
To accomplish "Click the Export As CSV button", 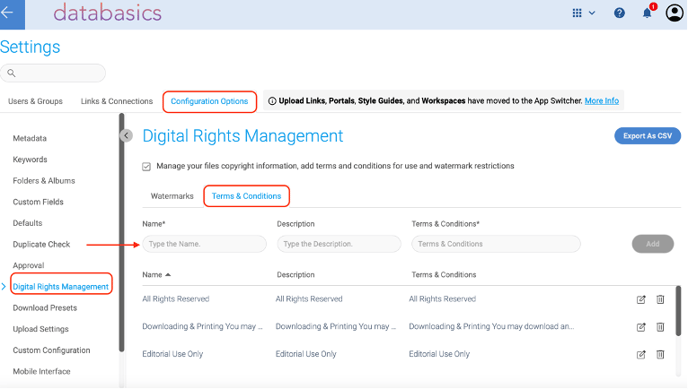I will point(648,136).
